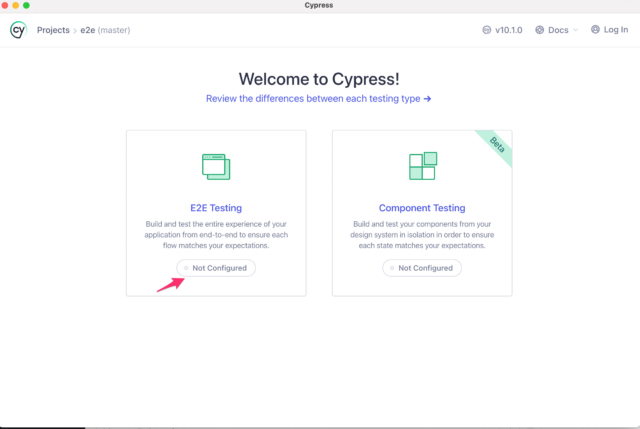The image size is (640, 429).
Task: Click the Cypress window title
Action: pos(319,5)
